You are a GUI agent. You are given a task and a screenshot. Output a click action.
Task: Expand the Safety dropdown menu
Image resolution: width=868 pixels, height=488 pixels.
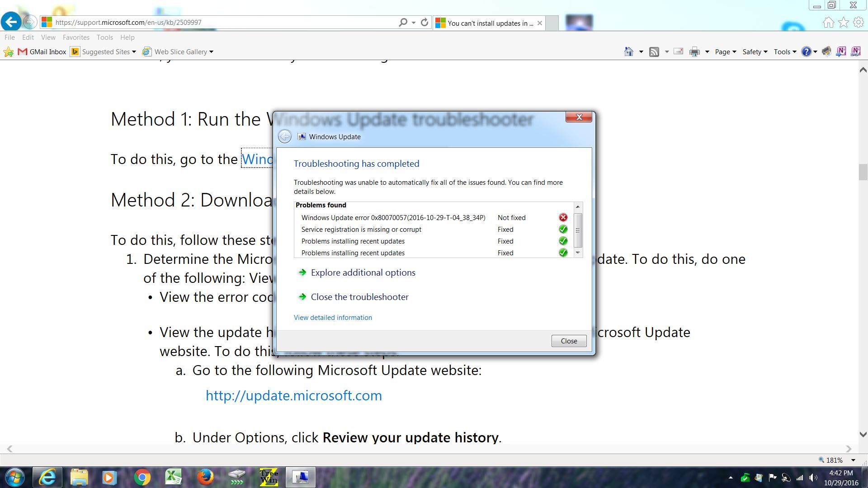coord(755,52)
